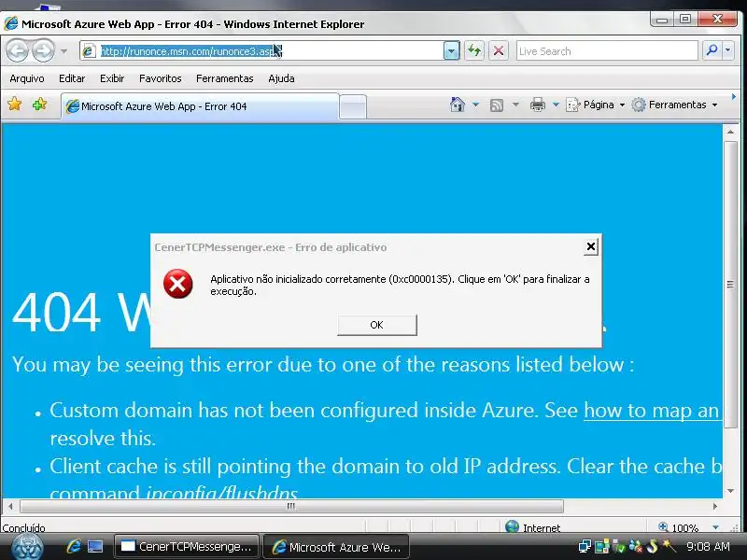Click the Back navigation arrow
This screenshot has height=560, width=747.
pos(18,50)
